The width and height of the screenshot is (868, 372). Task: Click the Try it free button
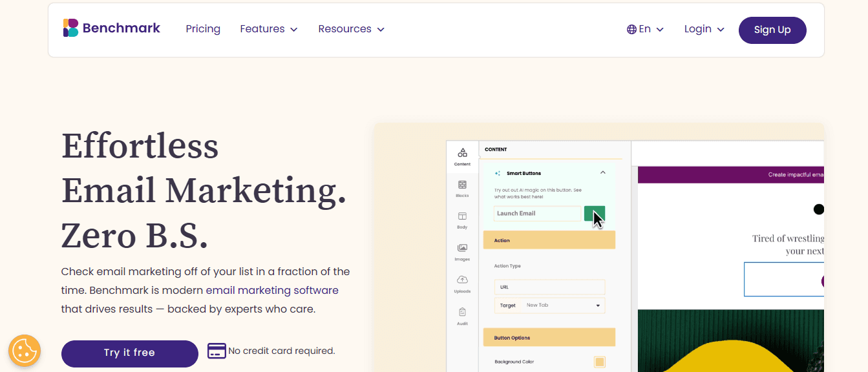129,353
